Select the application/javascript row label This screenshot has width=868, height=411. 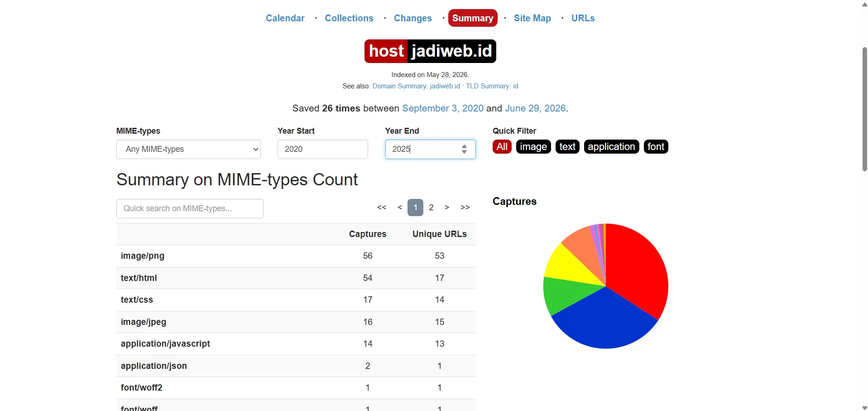pyautogui.click(x=165, y=344)
